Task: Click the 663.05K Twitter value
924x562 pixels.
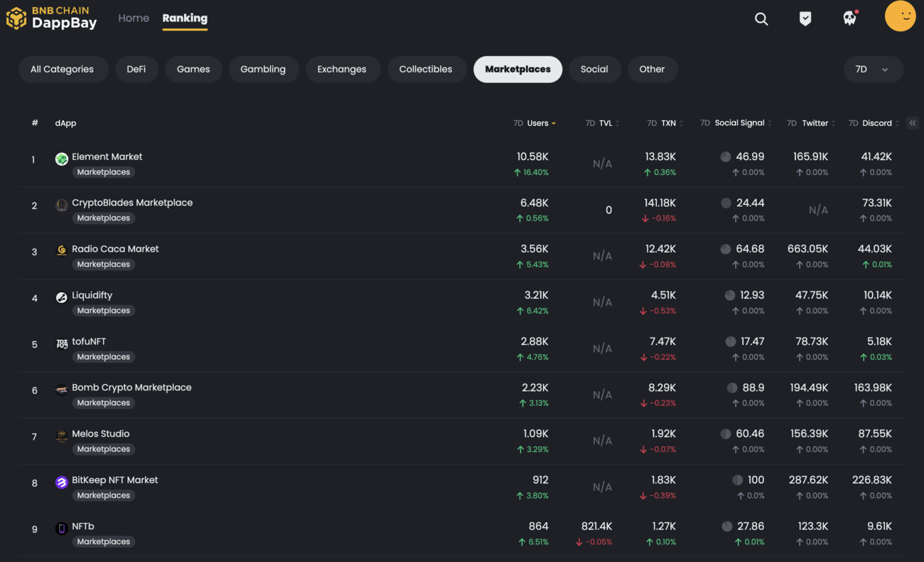Action: [808, 249]
